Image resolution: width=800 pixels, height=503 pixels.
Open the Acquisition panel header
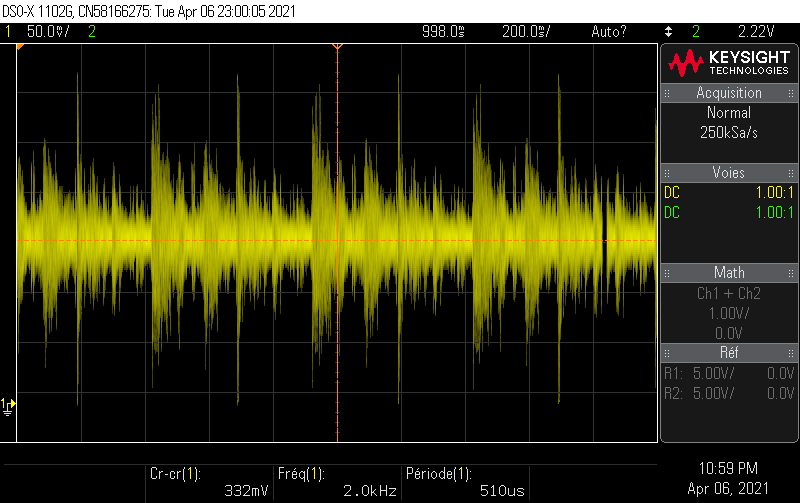click(729, 93)
